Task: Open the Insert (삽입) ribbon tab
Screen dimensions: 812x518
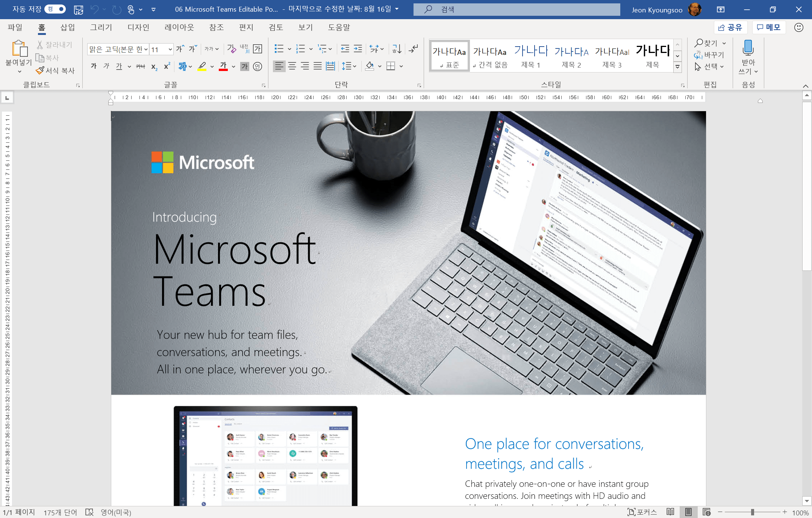Action: (x=68, y=27)
